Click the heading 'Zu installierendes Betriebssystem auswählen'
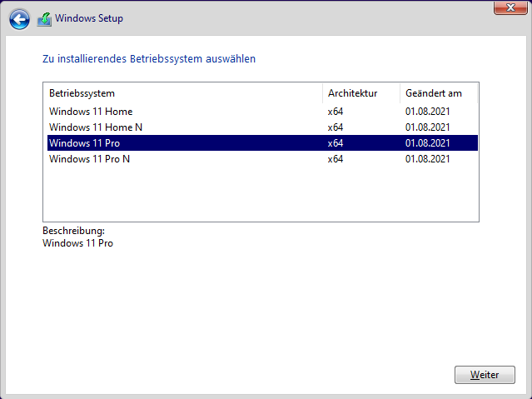 tap(149, 59)
